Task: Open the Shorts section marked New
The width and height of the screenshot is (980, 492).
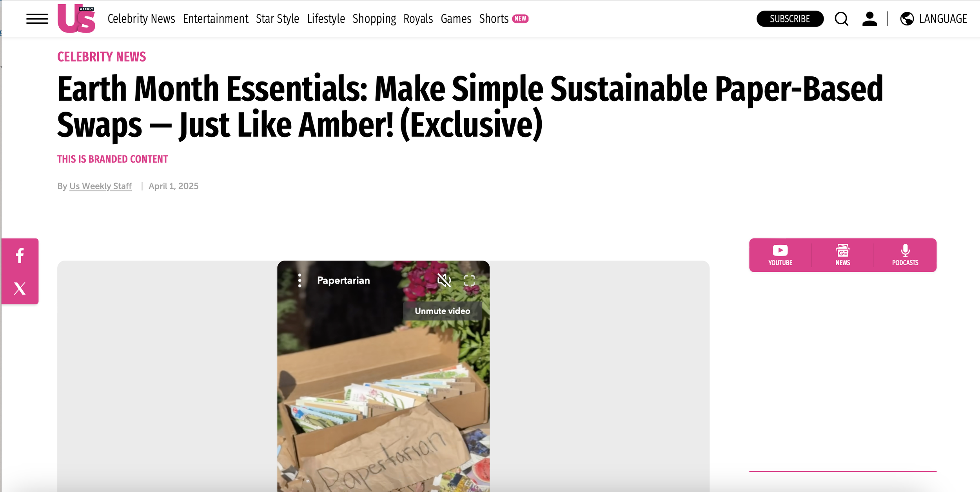Action: [x=504, y=19]
